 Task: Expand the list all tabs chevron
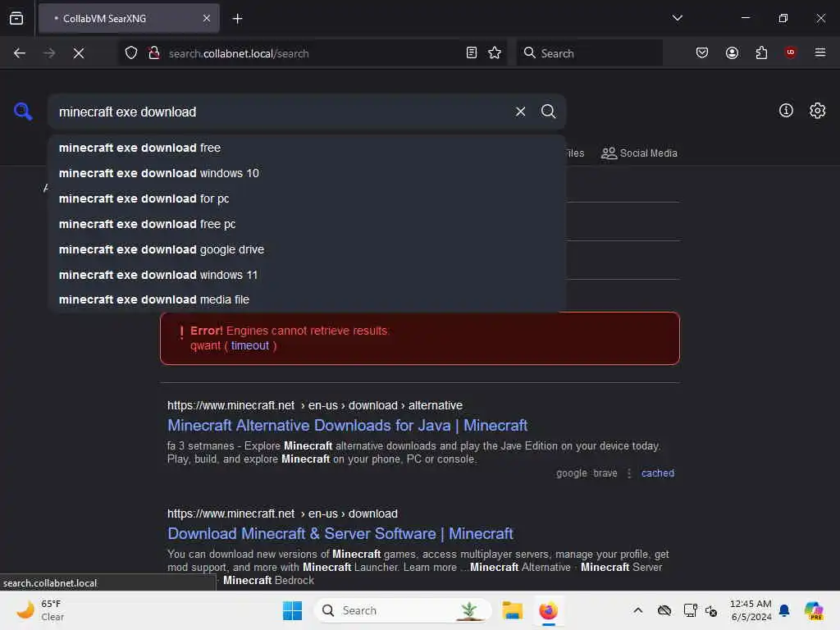coord(677,18)
